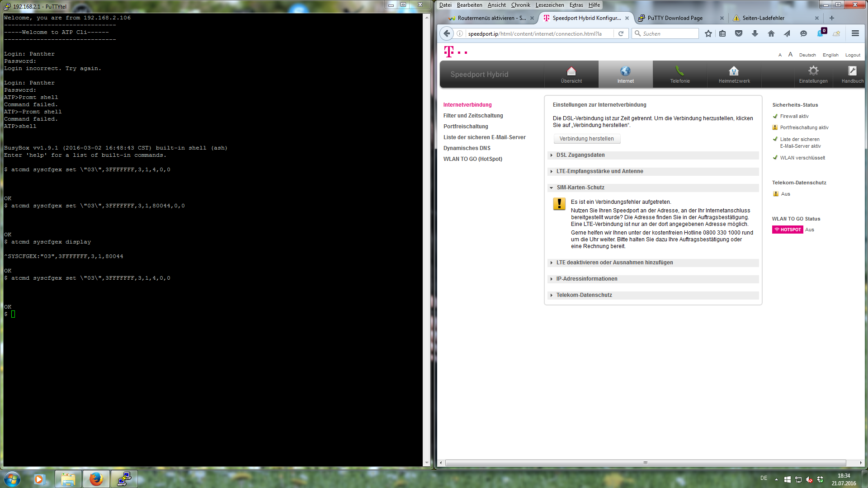
Task: Open WLAN TO GO (HotSpot) page
Action: click(472, 159)
